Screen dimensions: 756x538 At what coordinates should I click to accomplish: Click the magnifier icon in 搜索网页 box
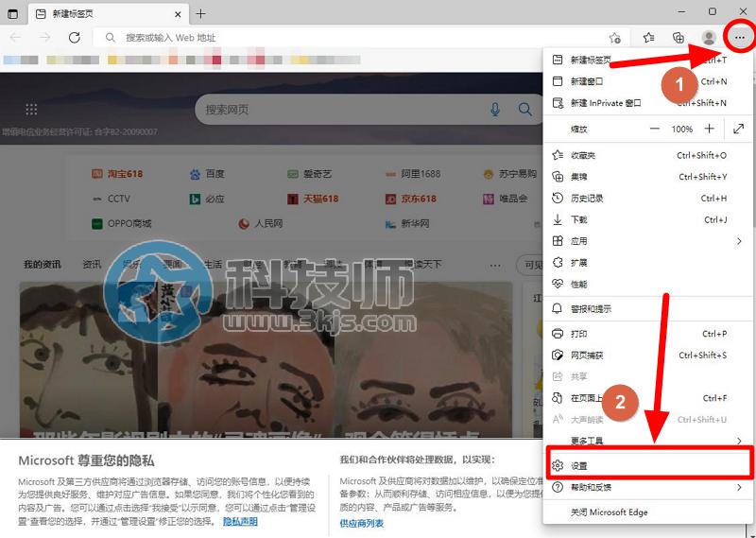[x=525, y=110]
